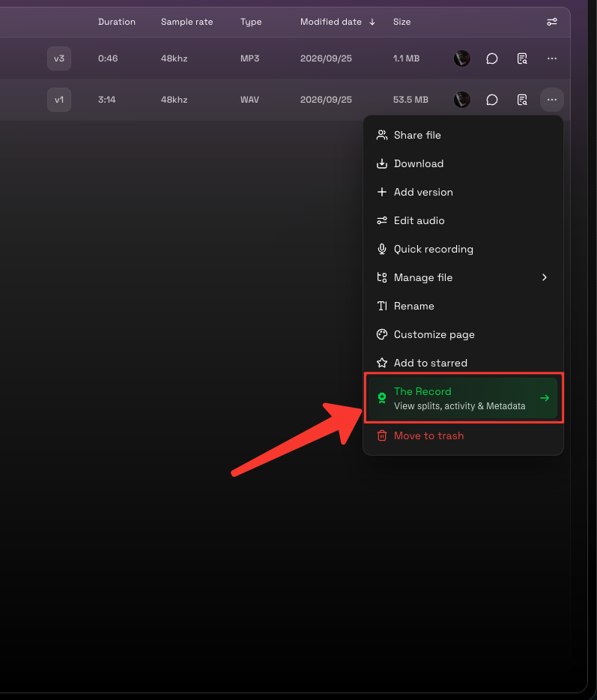
Task: Choose Download from the context menu
Action: click(463, 164)
